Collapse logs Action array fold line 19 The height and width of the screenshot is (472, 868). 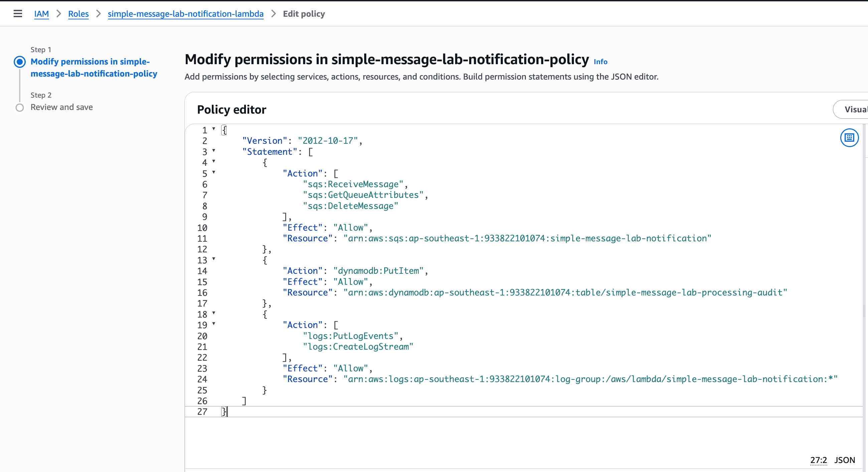pyautogui.click(x=213, y=324)
